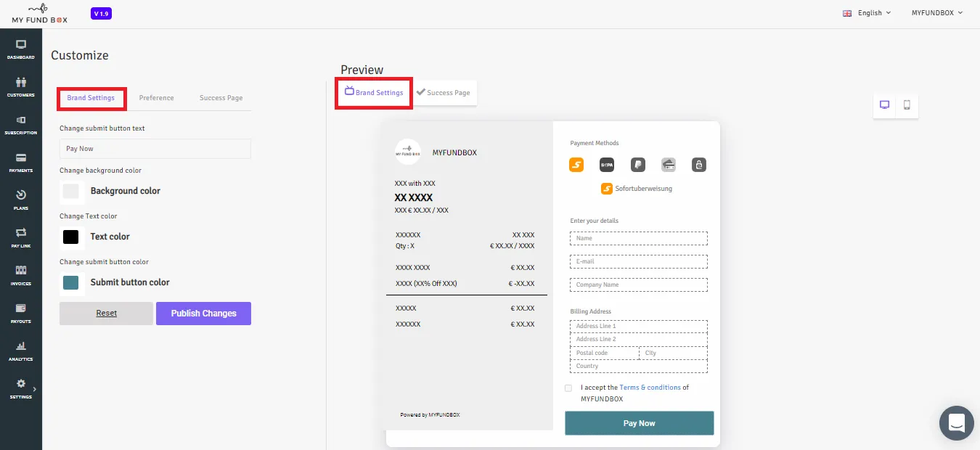Open the Plans sidebar item
The image size is (980, 450).
coord(21,200)
